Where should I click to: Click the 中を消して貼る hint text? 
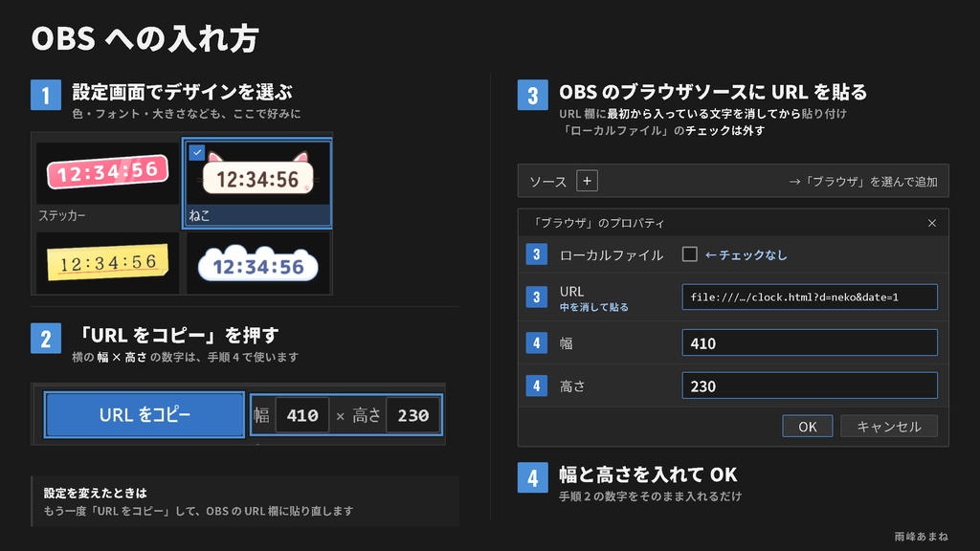coord(593,307)
